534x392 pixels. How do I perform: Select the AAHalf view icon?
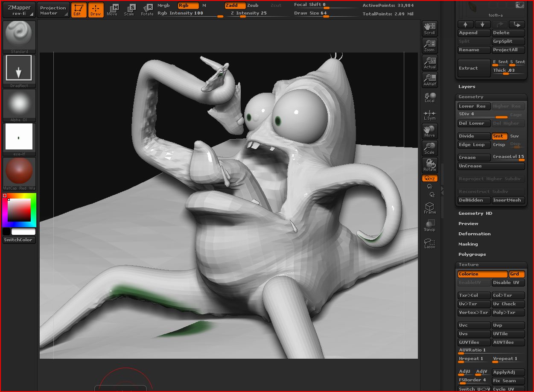(x=429, y=79)
